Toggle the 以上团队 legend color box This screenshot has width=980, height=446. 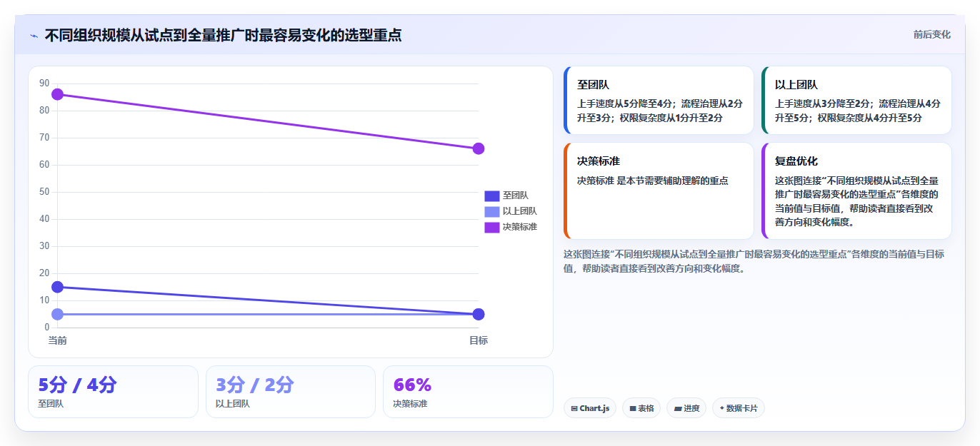point(491,211)
